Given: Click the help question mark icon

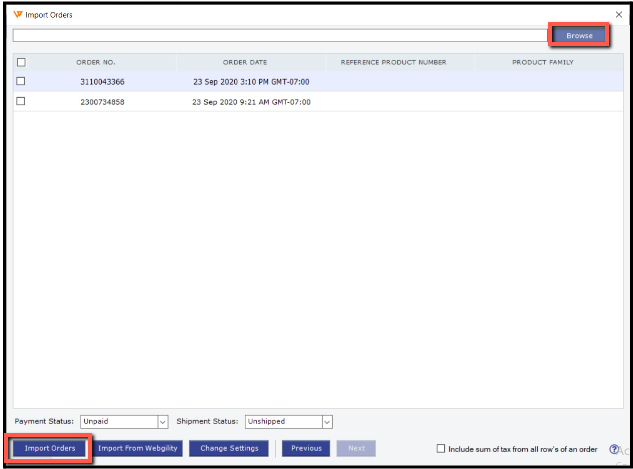Looking at the screenshot, I should [614, 449].
